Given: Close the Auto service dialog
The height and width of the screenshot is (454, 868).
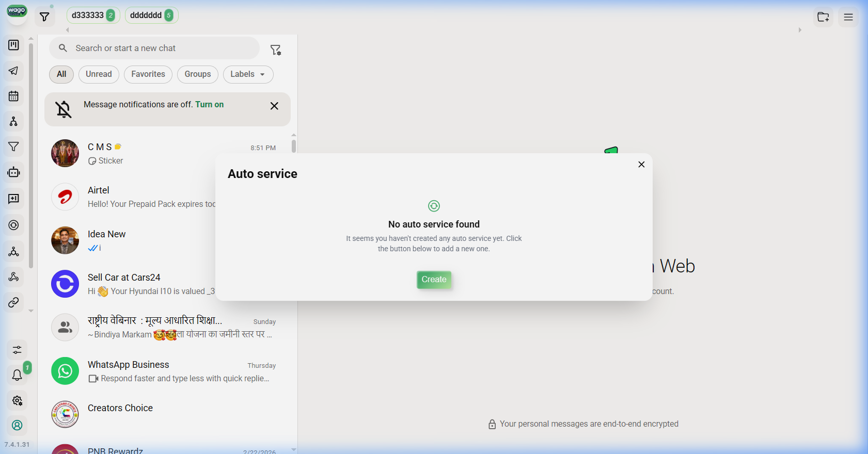Looking at the screenshot, I should point(641,164).
